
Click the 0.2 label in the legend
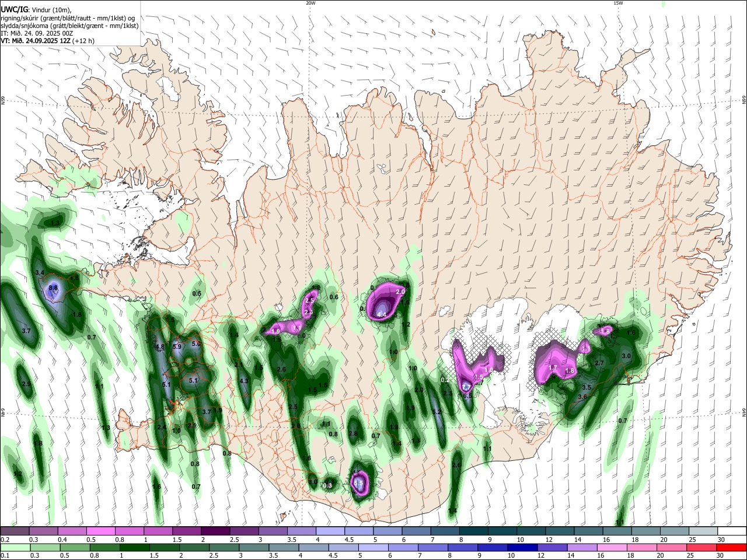pos(5,540)
